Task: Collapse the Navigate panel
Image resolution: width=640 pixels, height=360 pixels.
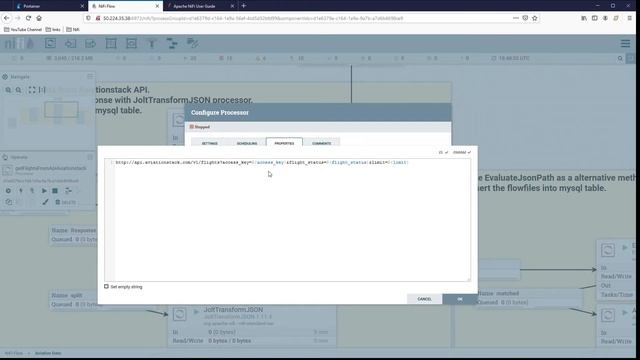Action: [90, 76]
